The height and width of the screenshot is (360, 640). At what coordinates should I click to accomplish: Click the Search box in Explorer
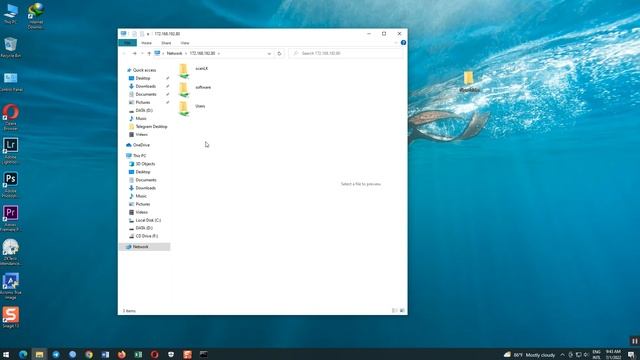[346, 53]
